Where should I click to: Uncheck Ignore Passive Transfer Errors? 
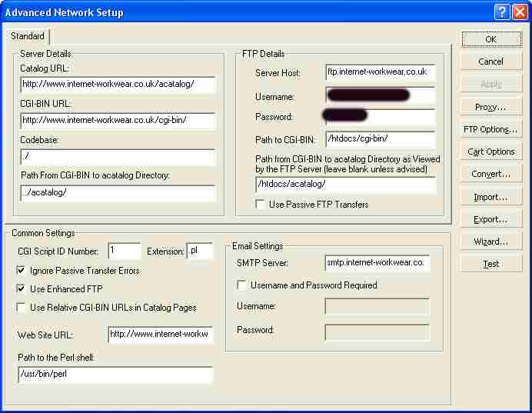point(22,271)
